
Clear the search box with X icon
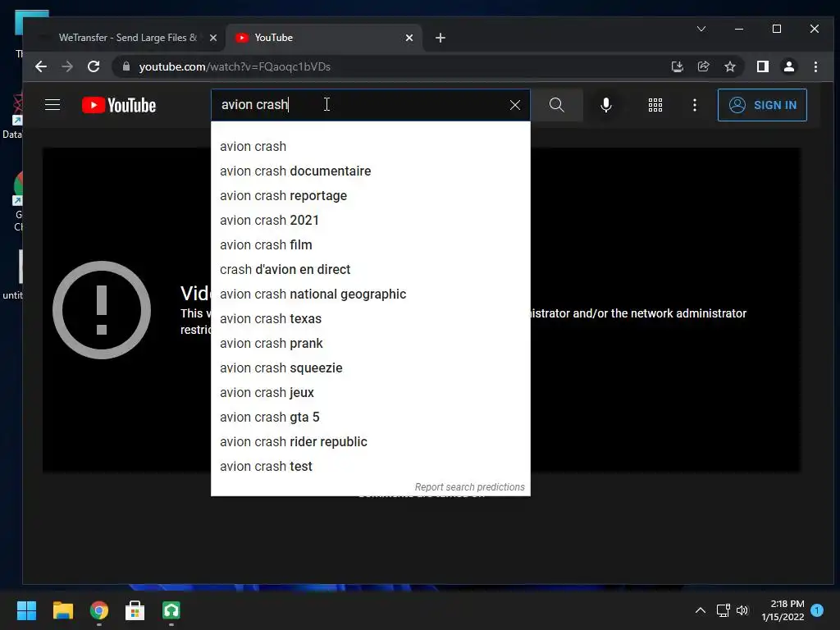(x=515, y=105)
